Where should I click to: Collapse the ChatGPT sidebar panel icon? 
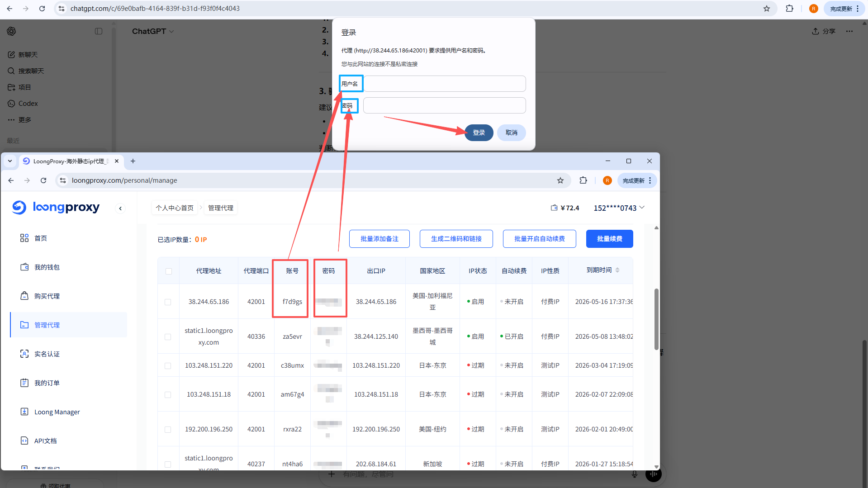click(99, 31)
